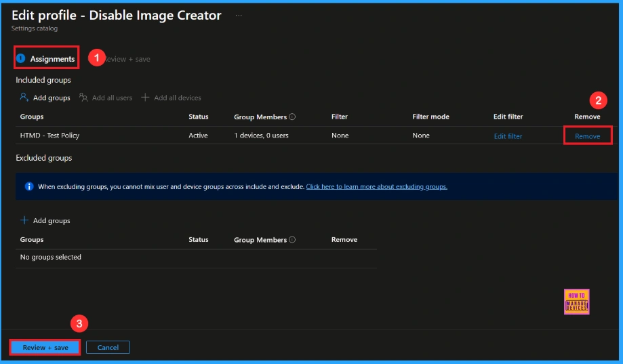
Task: Click the person icon beside Add groups
Action: tap(24, 98)
